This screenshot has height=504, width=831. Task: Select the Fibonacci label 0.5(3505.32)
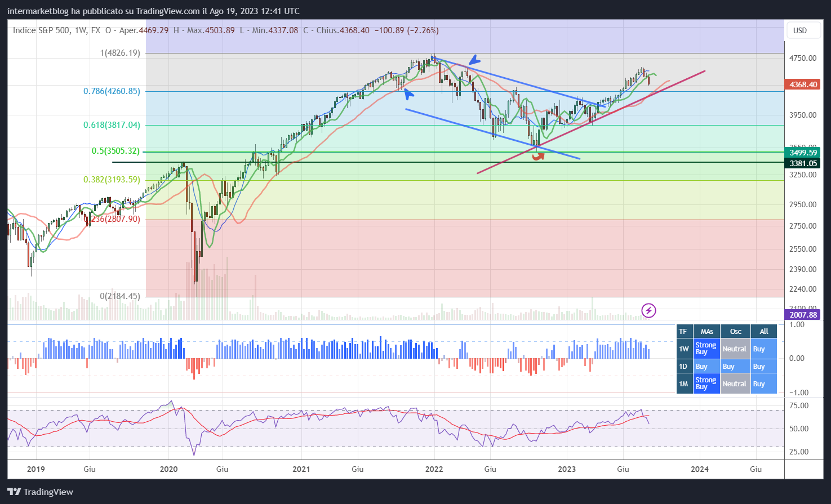click(115, 151)
